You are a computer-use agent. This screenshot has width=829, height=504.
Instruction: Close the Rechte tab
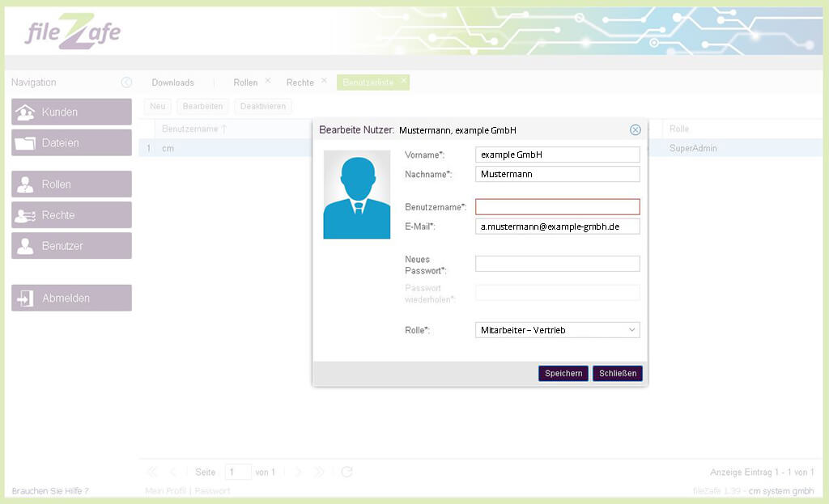(324, 80)
